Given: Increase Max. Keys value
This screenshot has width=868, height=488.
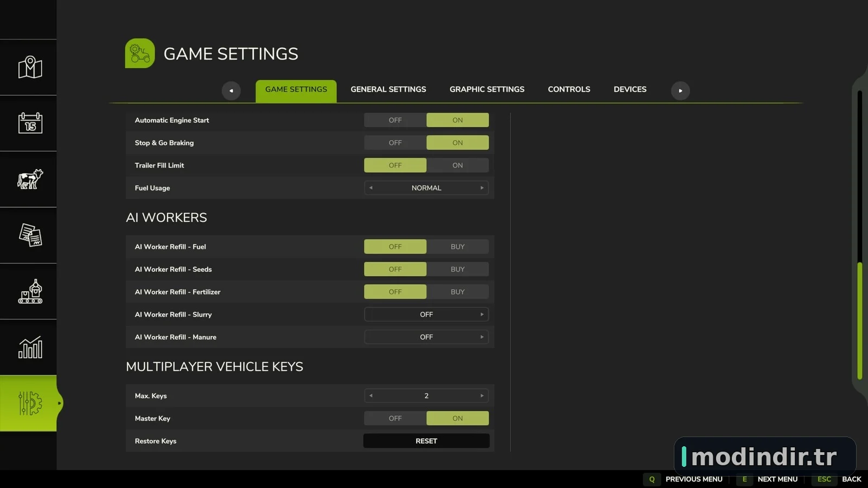Looking at the screenshot, I should coord(482,396).
